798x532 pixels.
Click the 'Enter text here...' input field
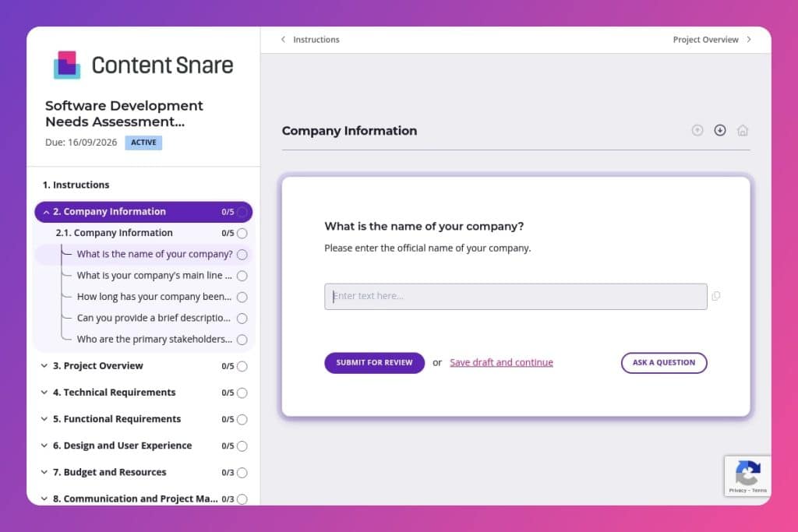coord(516,297)
